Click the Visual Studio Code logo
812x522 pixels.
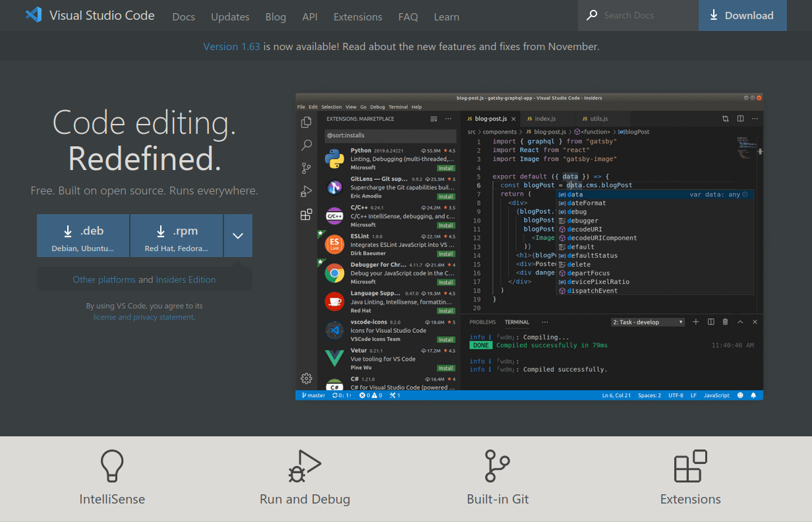tap(33, 15)
